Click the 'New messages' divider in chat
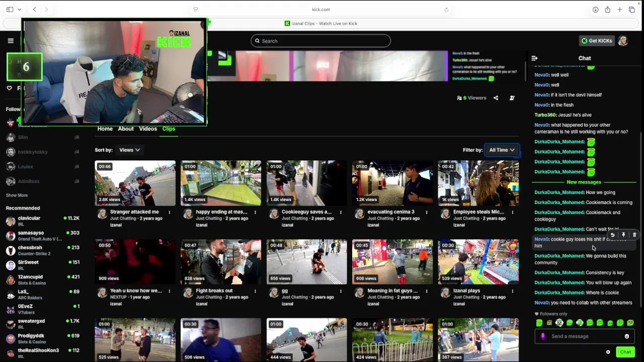 [x=584, y=182]
